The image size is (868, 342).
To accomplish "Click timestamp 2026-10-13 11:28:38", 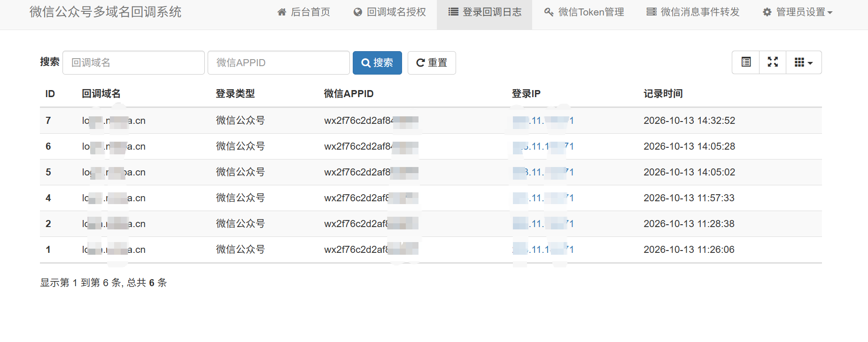I will 689,224.
